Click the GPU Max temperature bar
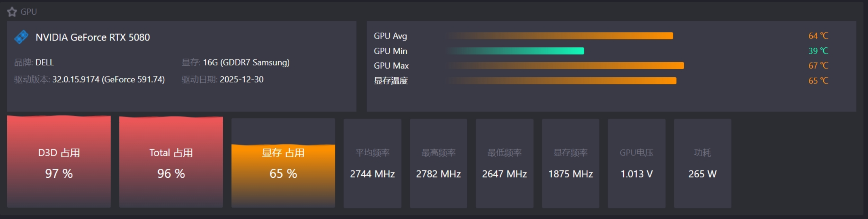Image resolution: width=868 pixels, height=219 pixels. (x=566, y=66)
